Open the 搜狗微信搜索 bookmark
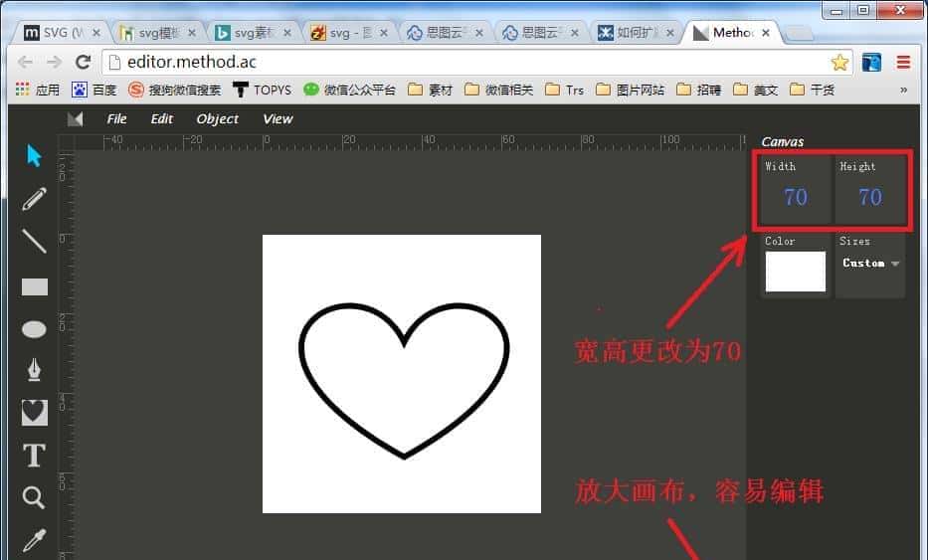The image size is (928, 560). click(175, 90)
